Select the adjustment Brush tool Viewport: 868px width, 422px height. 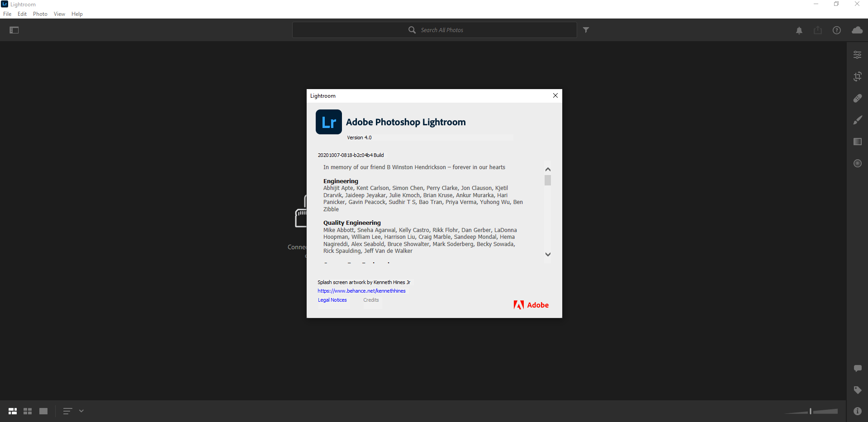click(x=857, y=120)
